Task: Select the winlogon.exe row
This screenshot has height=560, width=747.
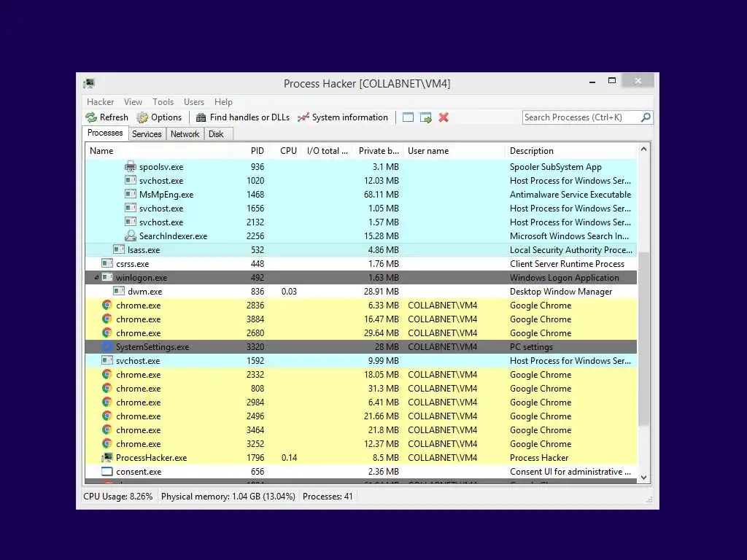Action: (361, 277)
